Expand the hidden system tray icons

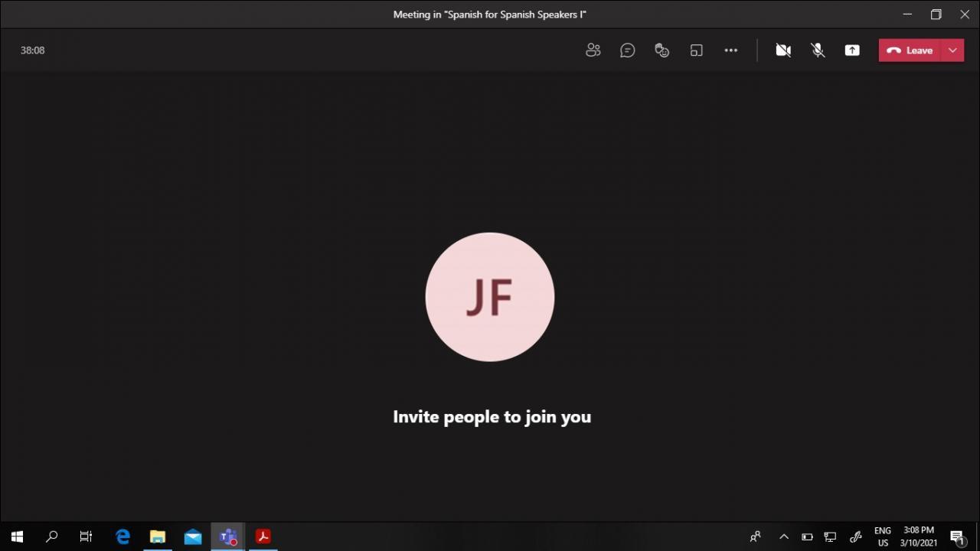[x=783, y=536]
